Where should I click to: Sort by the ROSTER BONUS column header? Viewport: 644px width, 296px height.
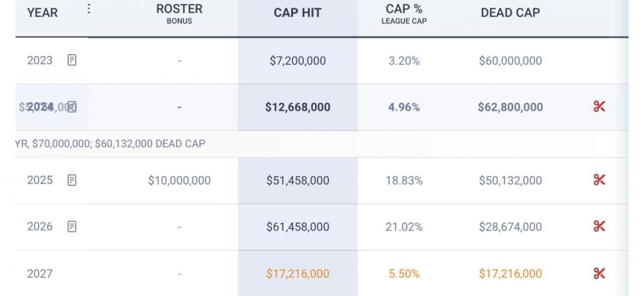[179, 13]
